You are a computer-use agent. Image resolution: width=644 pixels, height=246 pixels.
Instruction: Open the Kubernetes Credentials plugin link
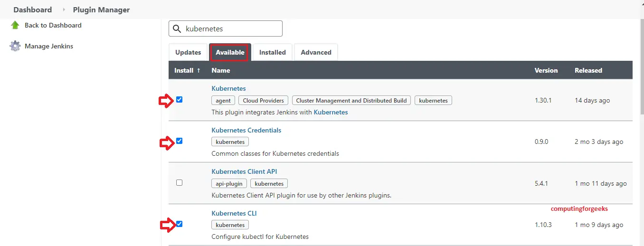(x=246, y=130)
